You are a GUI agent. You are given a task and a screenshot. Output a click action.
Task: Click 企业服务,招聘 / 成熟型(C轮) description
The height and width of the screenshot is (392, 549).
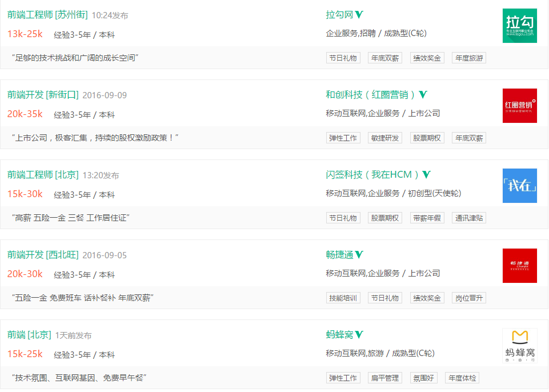tap(376, 33)
